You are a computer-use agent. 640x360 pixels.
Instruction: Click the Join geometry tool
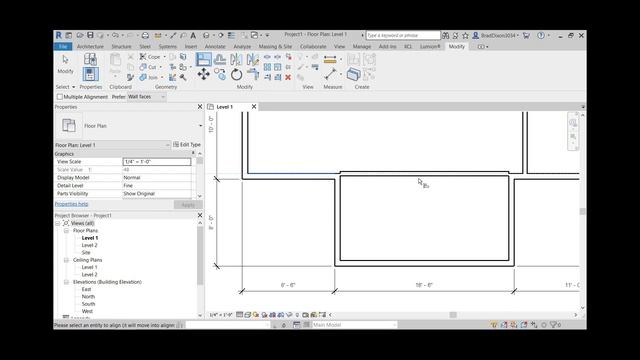(x=149, y=77)
